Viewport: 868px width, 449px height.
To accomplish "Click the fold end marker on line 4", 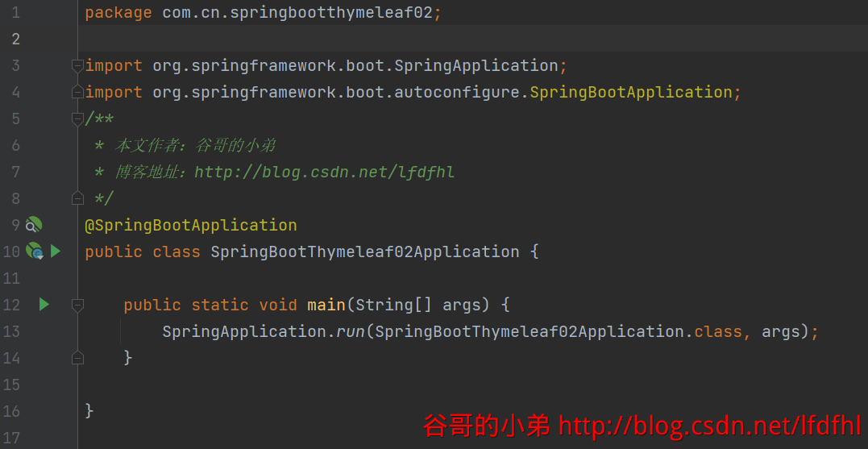I will point(77,92).
